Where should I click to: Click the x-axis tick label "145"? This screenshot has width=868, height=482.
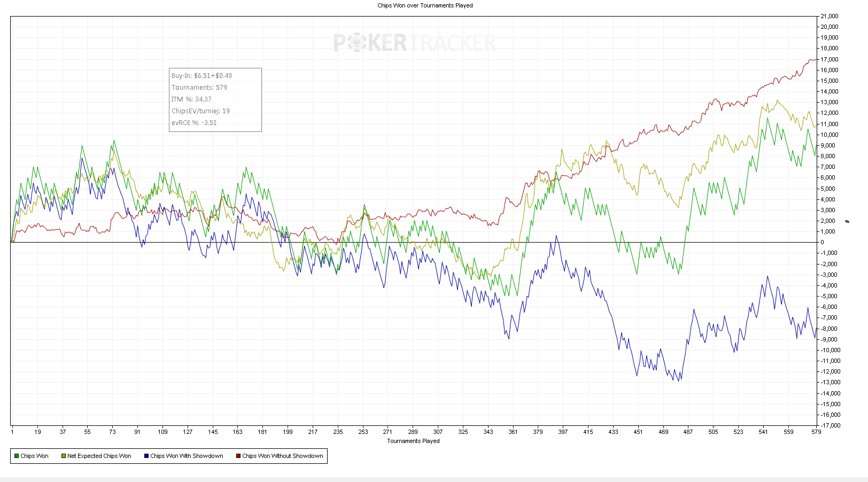[213, 432]
